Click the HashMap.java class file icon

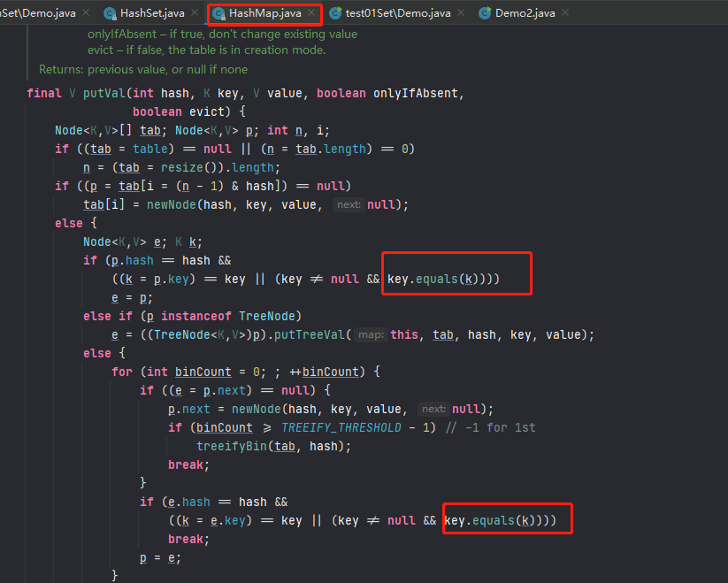point(218,13)
